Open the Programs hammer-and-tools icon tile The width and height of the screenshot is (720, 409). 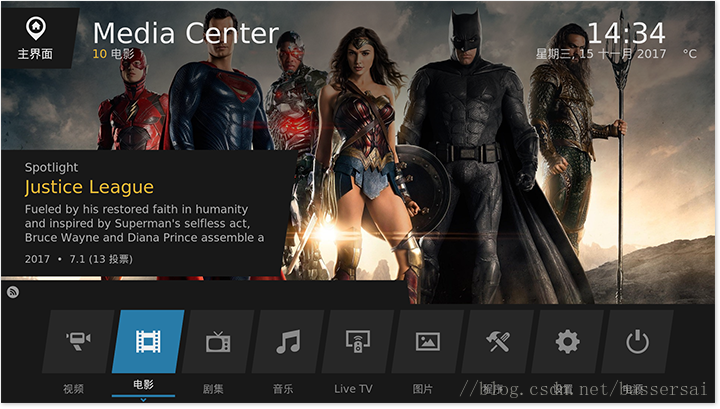click(498, 342)
